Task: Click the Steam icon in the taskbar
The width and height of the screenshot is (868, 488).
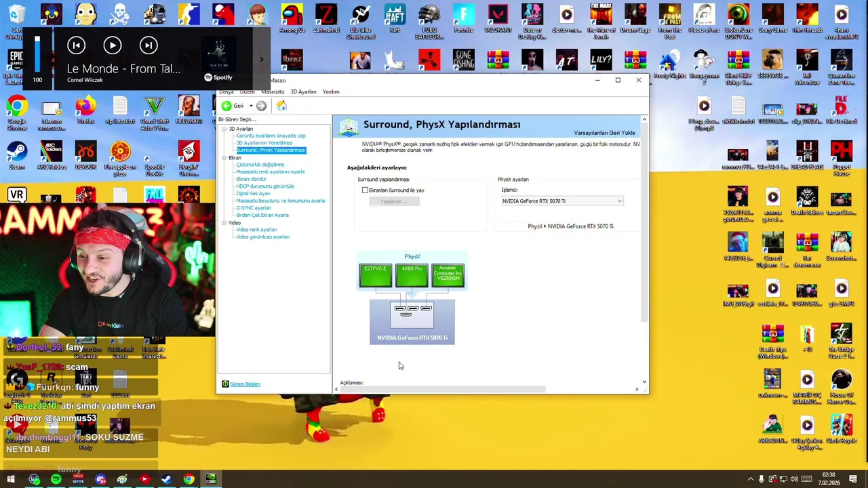Action: [x=166, y=480]
